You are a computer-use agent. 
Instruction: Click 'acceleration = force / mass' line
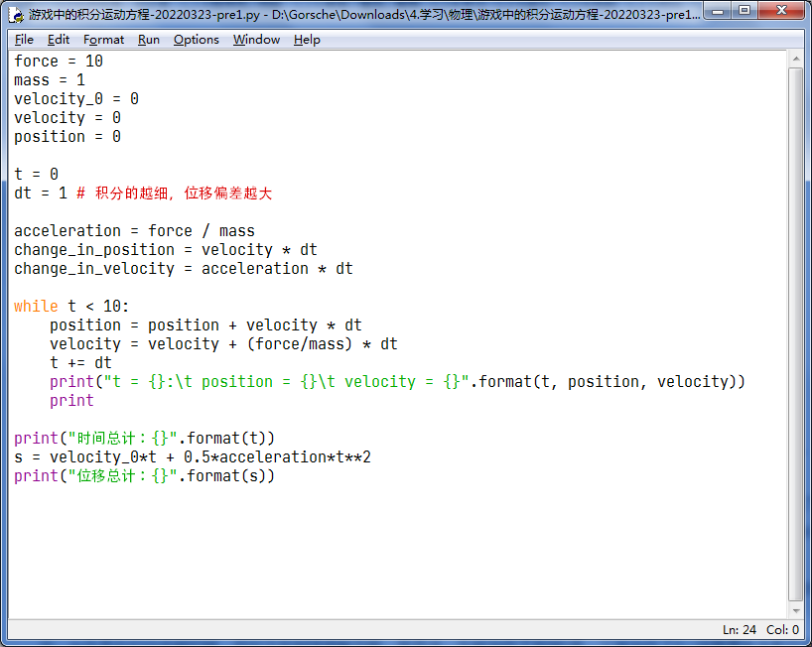tap(134, 231)
